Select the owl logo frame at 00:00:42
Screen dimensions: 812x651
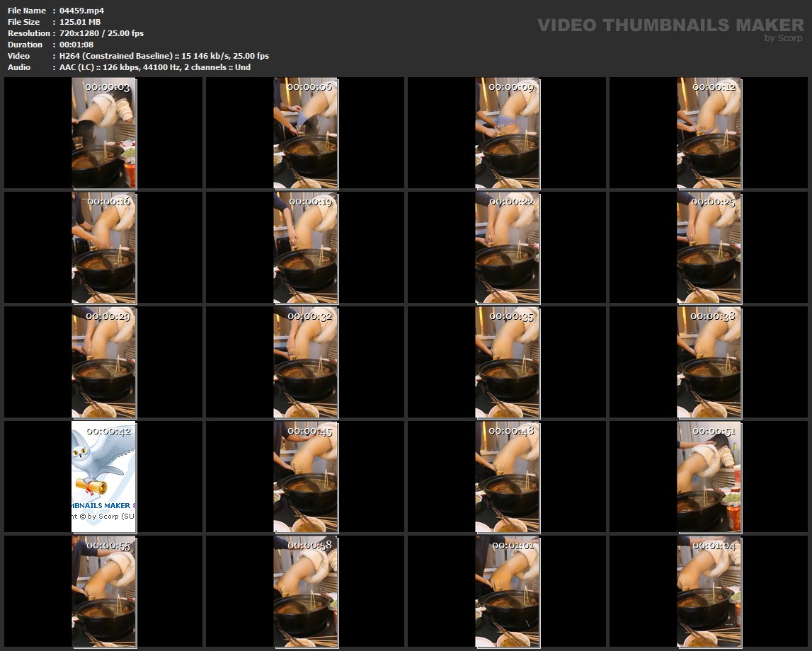pyautogui.click(x=103, y=477)
